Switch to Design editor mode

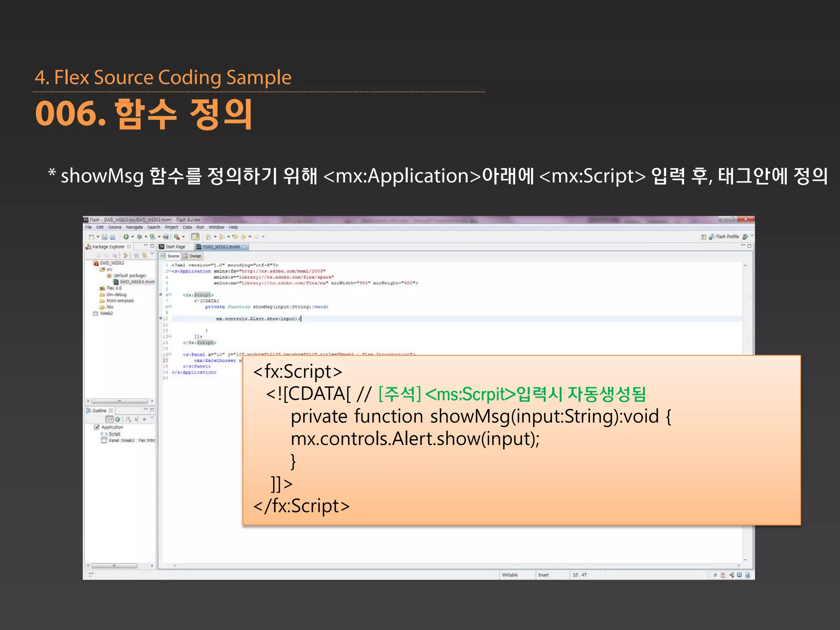tap(192, 256)
